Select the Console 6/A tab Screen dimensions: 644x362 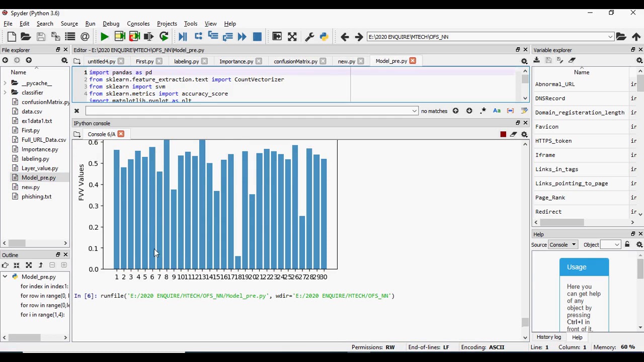pyautogui.click(x=101, y=134)
